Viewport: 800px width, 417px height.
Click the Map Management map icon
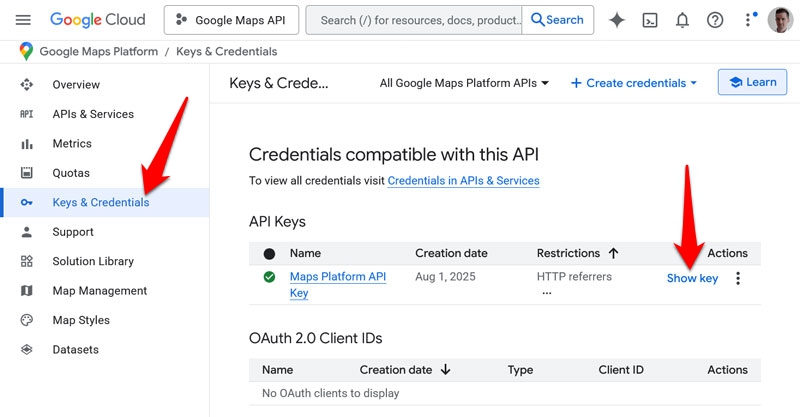27,291
